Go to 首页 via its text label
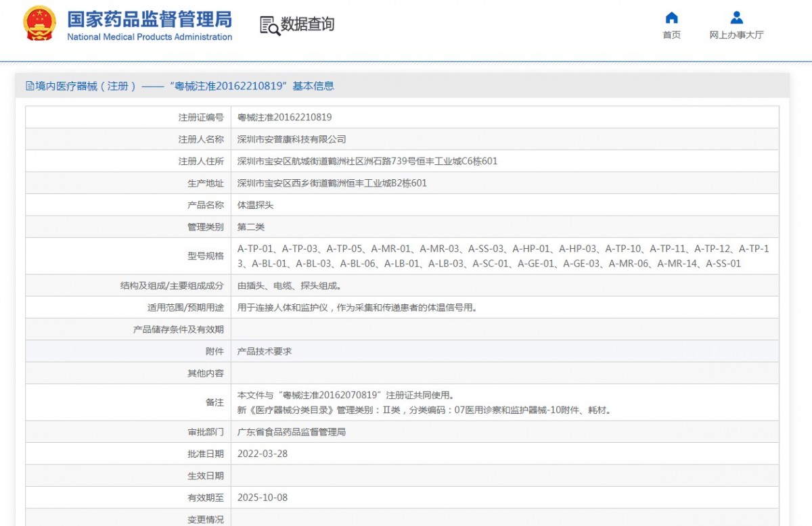Image resolution: width=812 pixels, height=526 pixels. [x=671, y=35]
